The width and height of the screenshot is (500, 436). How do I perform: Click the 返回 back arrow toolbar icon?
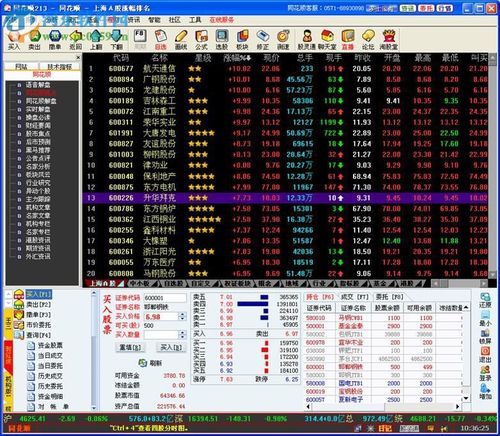click(x=75, y=39)
